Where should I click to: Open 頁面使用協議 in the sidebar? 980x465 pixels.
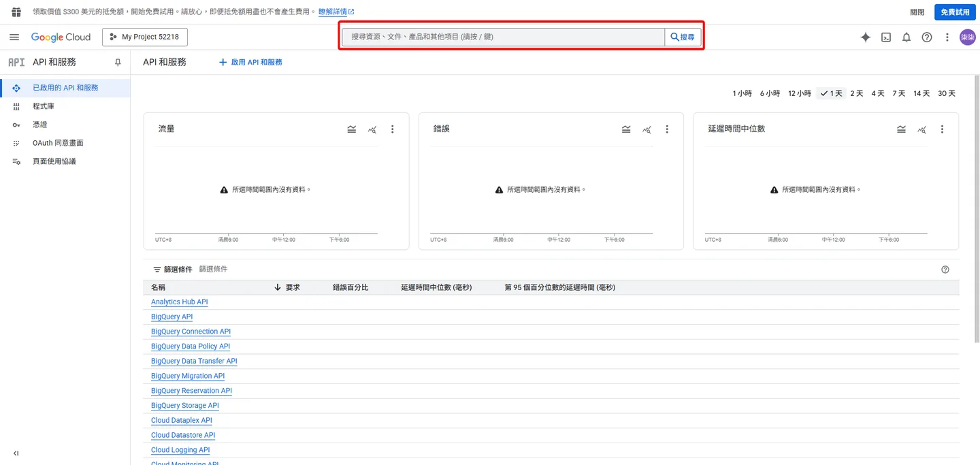[65, 161]
